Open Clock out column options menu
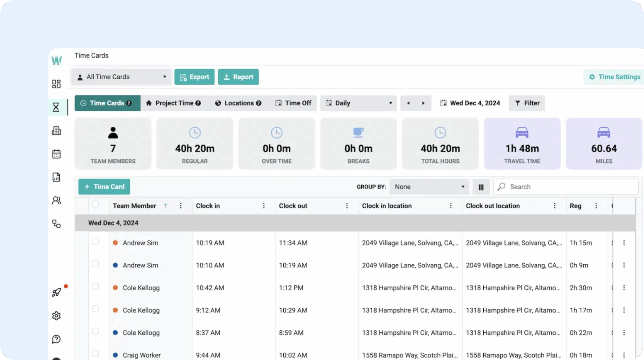The height and width of the screenshot is (360, 644). (347, 206)
